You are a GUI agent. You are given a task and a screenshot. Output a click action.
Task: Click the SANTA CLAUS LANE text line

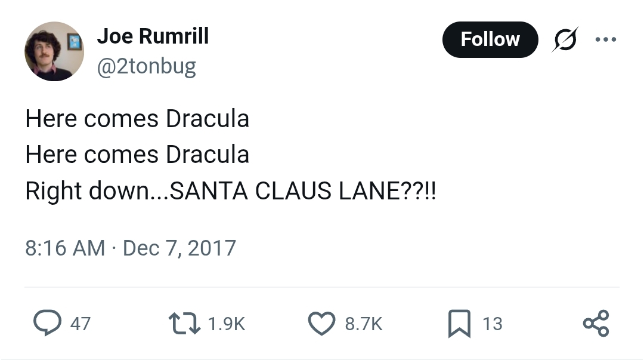[x=230, y=191]
